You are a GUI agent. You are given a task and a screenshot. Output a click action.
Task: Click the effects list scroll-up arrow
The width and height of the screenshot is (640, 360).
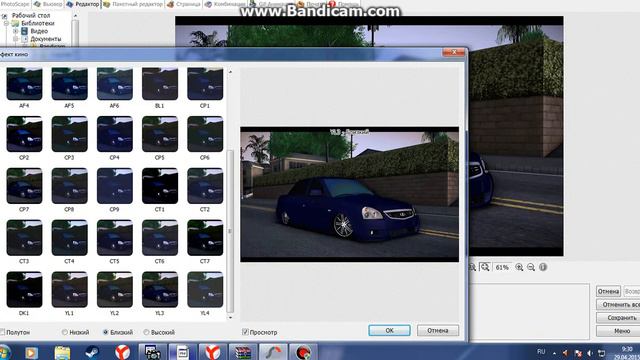click(230, 72)
